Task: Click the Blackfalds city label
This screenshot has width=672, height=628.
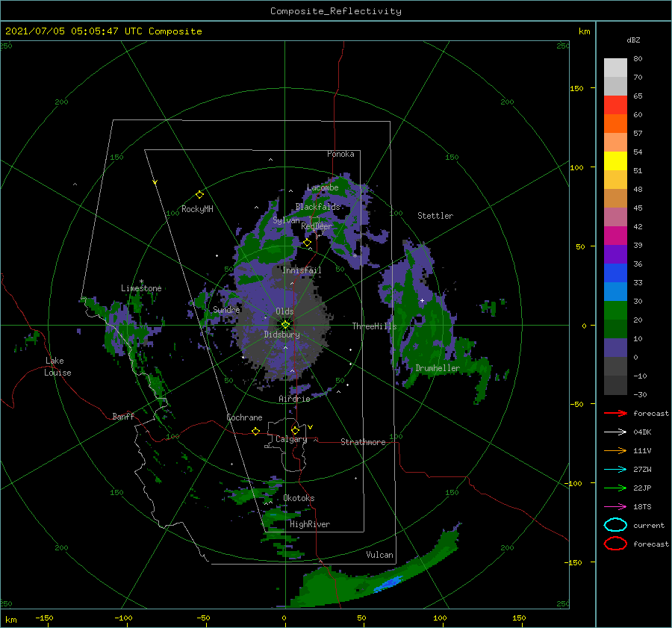Action: [x=317, y=207]
